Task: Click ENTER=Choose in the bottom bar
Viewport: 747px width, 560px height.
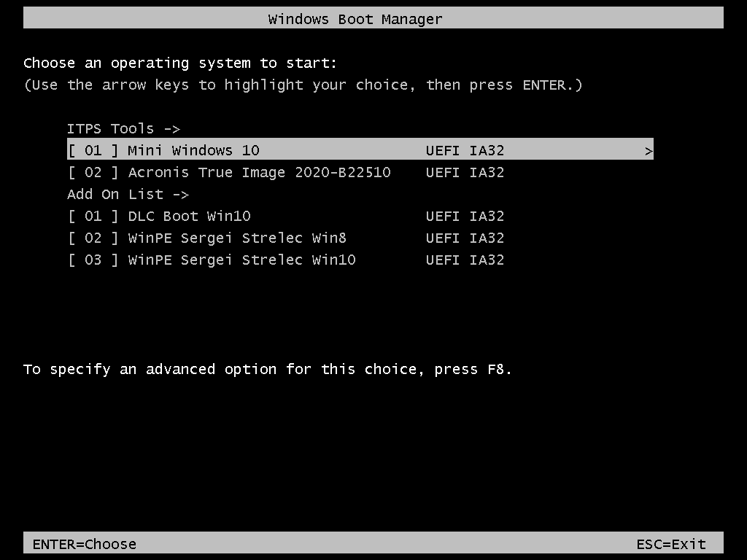Action: 85,544
